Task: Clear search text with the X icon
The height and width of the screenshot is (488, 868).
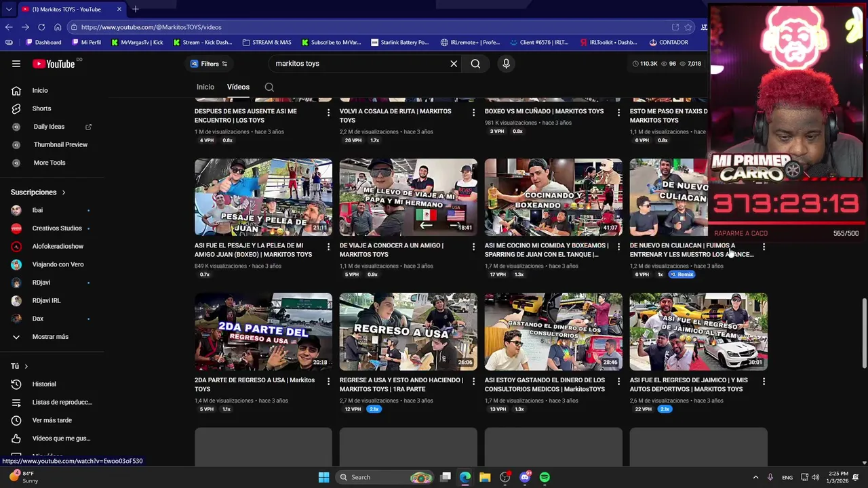Action: [454, 64]
